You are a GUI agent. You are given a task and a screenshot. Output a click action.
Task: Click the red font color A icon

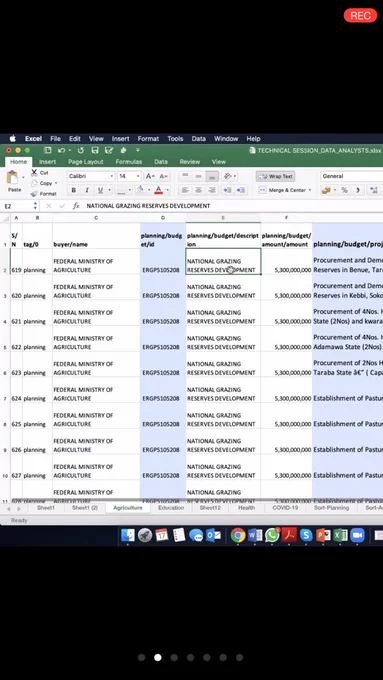coord(158,190)
